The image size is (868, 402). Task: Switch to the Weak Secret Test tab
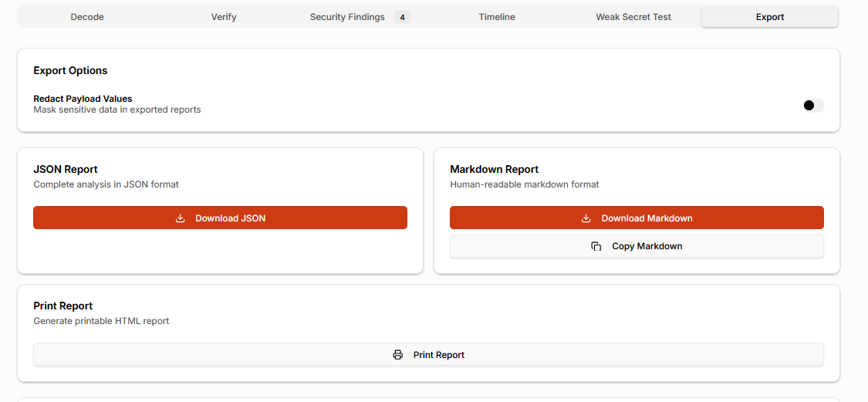[633, 17]
